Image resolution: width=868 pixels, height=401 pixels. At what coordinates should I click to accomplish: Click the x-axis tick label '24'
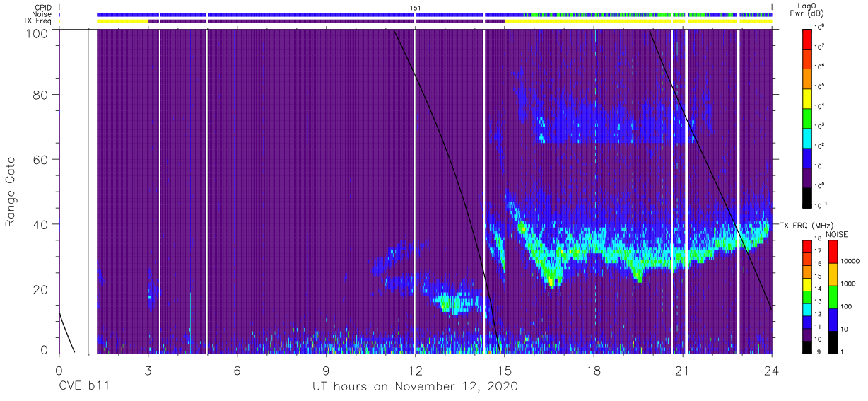pos(772,371)
